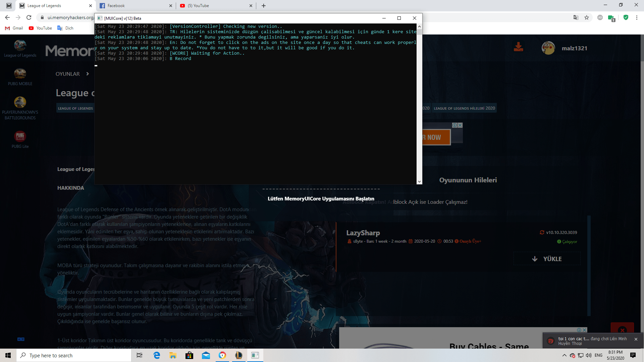Open Dịch bookmark

(65, 28)
